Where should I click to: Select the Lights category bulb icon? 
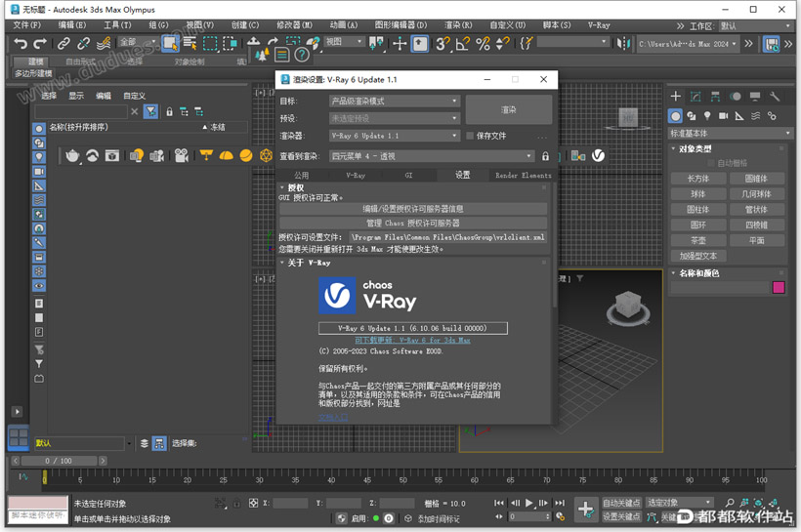707,116
